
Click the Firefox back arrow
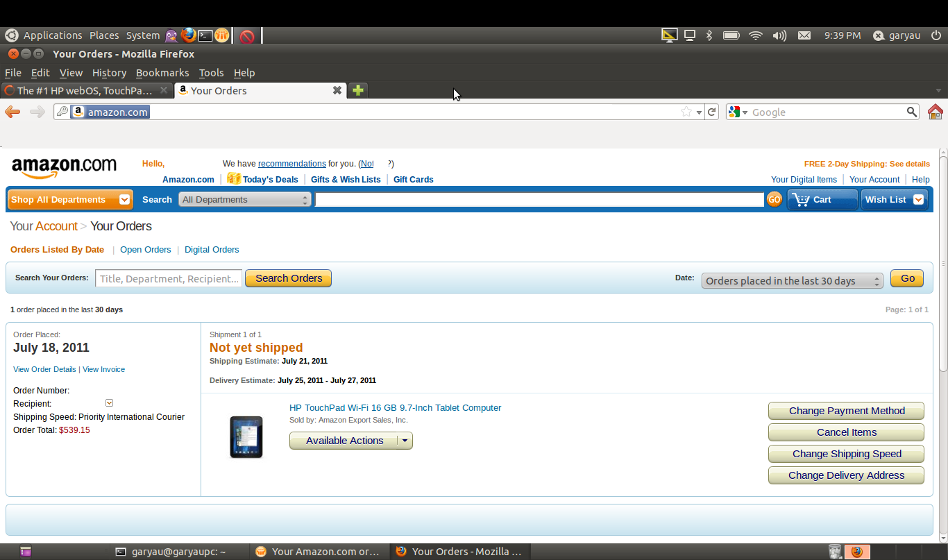pyautogui.click(x=12, y=112)
